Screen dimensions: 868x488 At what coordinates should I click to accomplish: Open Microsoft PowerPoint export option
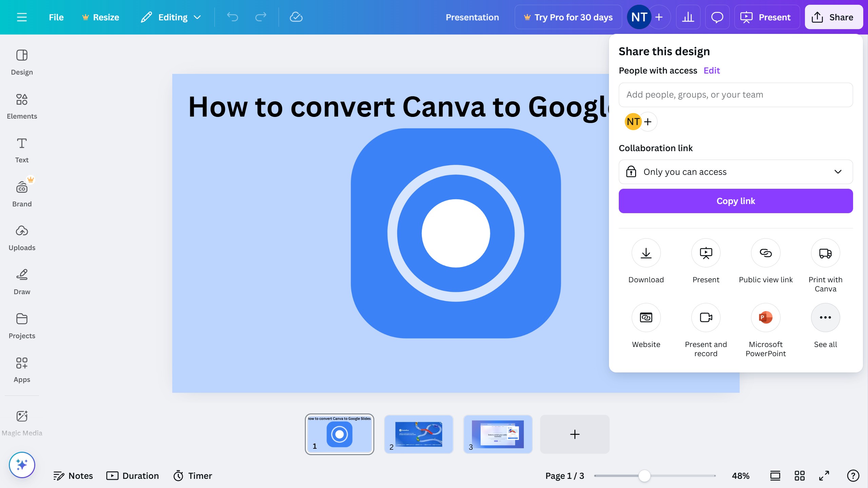766,318
